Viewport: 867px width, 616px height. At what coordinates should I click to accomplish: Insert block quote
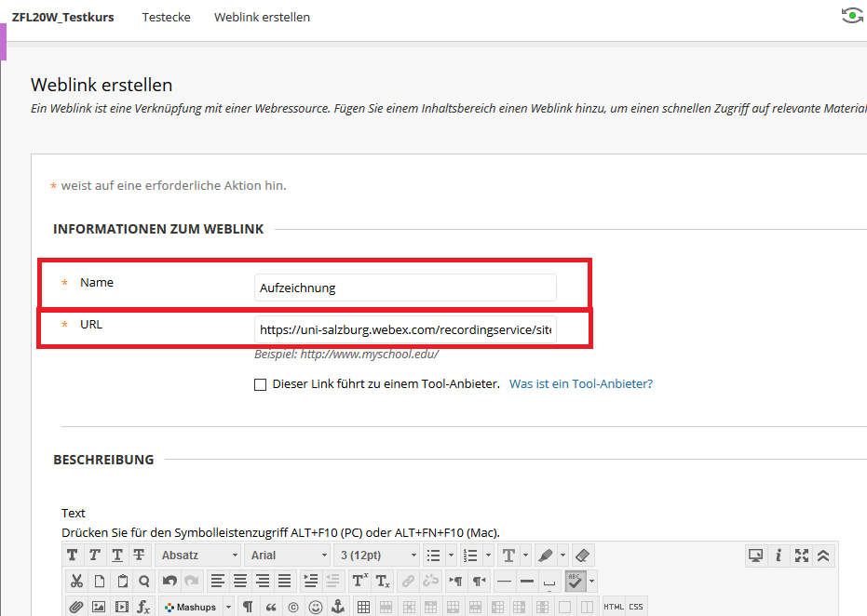click(271, 608)
